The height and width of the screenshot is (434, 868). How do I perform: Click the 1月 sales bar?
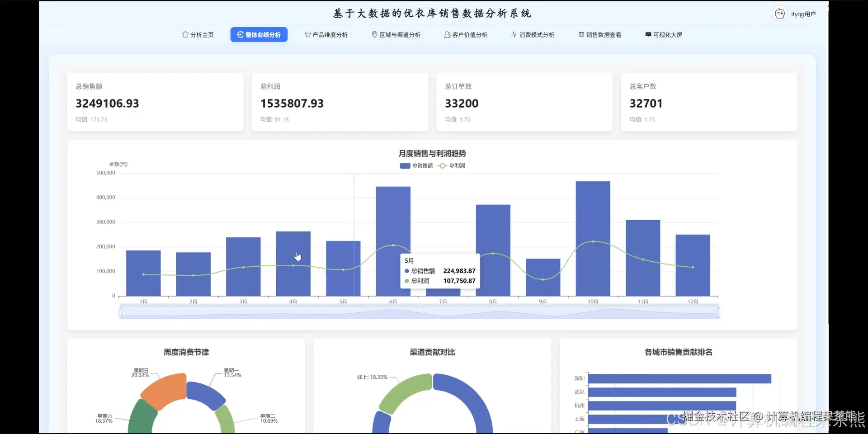(x=143, y=273)
